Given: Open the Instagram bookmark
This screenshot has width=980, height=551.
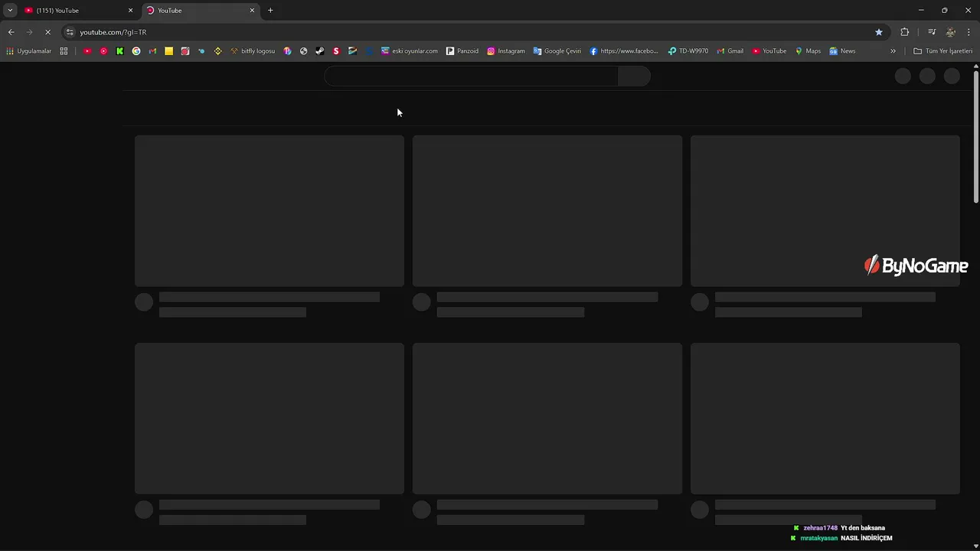Looking at the screenshot, I should [x=506, y=51].
